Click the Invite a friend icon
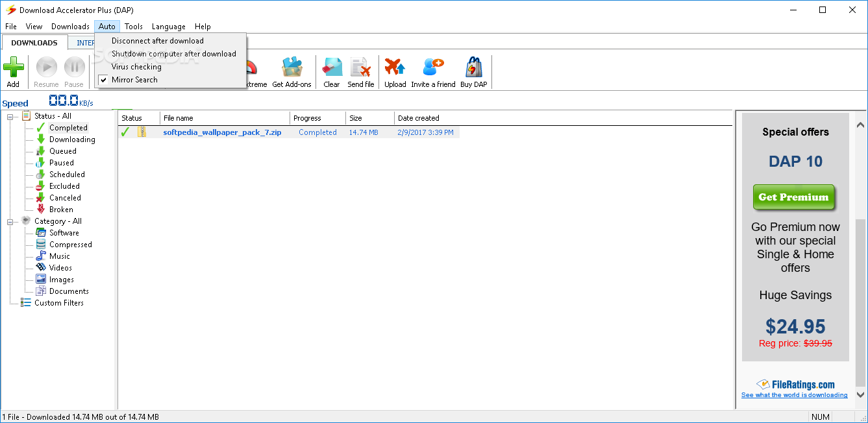Image resolution: width=868 pixels, height=423 pixels. tap(433, 67)
